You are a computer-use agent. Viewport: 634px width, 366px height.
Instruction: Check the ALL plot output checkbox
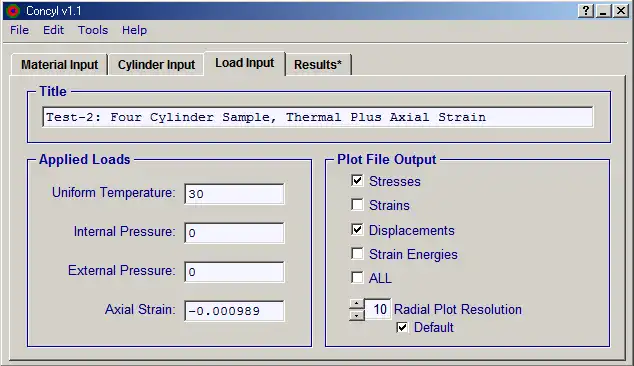tap(357, 278)
